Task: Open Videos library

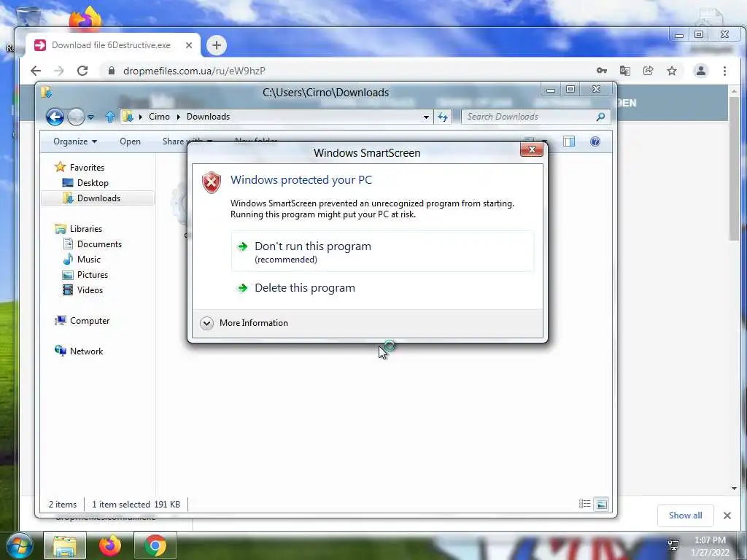Action: 90,290
